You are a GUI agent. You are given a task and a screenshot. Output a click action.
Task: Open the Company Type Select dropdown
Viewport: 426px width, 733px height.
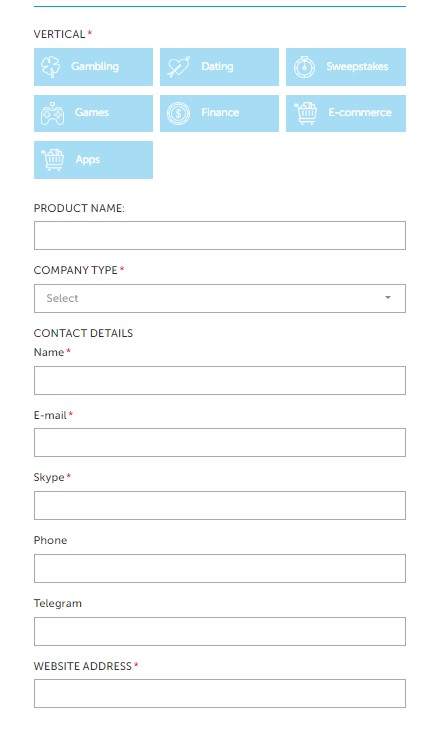click(x=220, y=298)
